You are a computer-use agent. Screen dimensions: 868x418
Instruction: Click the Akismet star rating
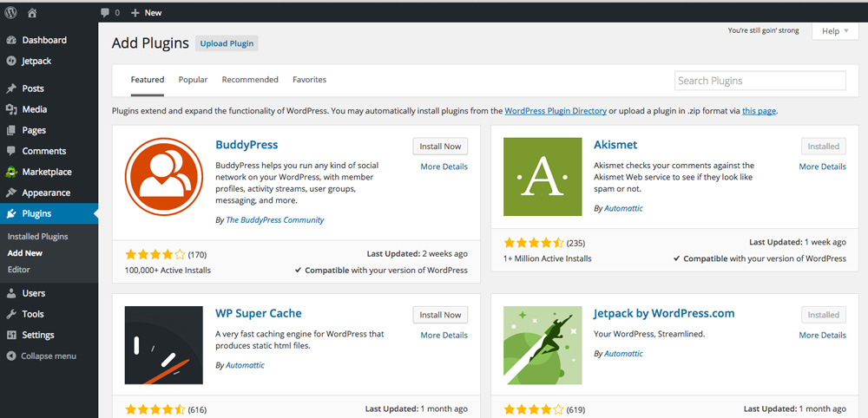click(x=534, y=243)
